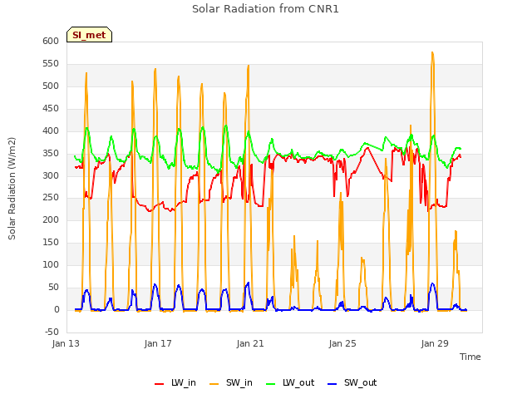Click the 350 y-axis tick label
Viewport: 532px width, 399px height.
click(x=51, y=153)
